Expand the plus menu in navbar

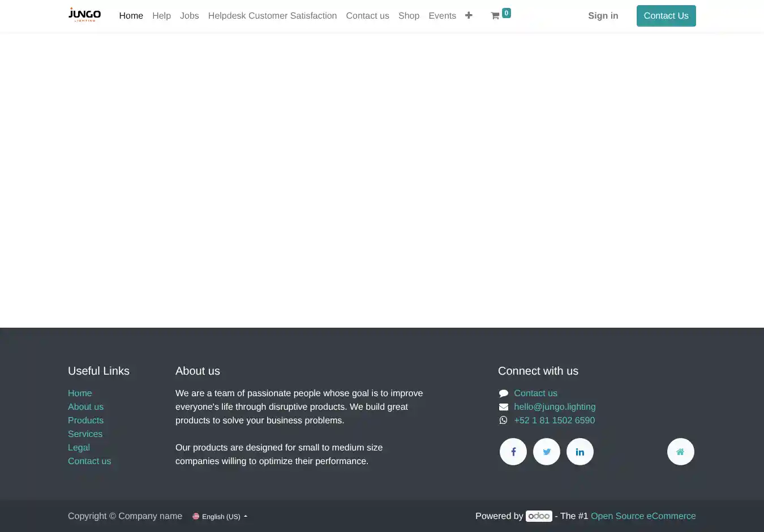(x=469, y=15)
